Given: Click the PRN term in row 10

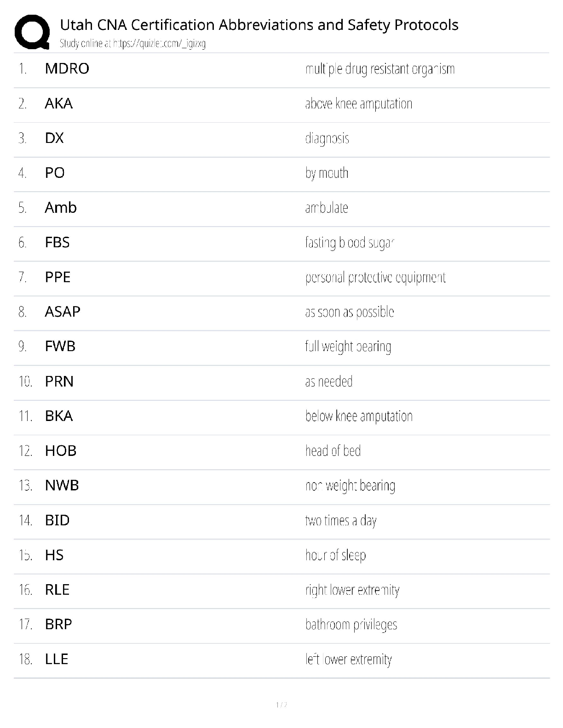Looking at the screenshot, I should pyautogui.click(x=59, y=381).
